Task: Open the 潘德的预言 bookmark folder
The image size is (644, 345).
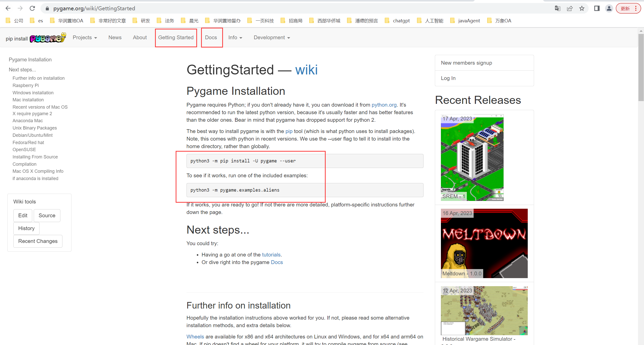Action: point(362,21)
